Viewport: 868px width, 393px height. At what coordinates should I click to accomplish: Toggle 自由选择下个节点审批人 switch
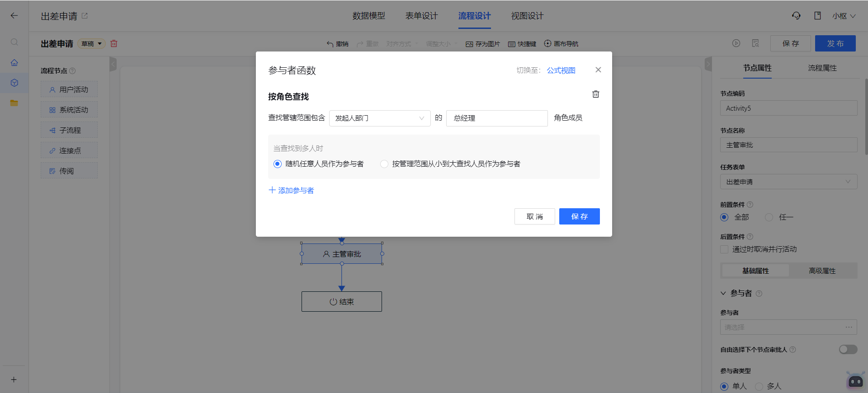(x=848, y=349)
